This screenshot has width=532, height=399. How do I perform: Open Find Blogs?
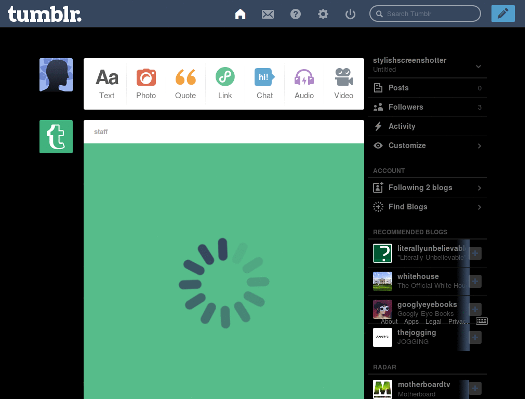click(x=427, y=207)
